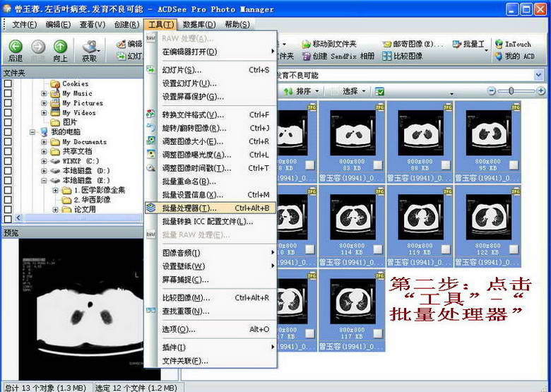
Task: Click the Resize Images (调整图像大小) menu icon
Action: (x=150, y=141)
